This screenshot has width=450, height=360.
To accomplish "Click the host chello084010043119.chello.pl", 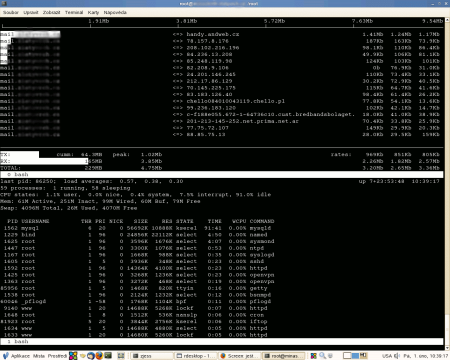I will click(236, 101).
